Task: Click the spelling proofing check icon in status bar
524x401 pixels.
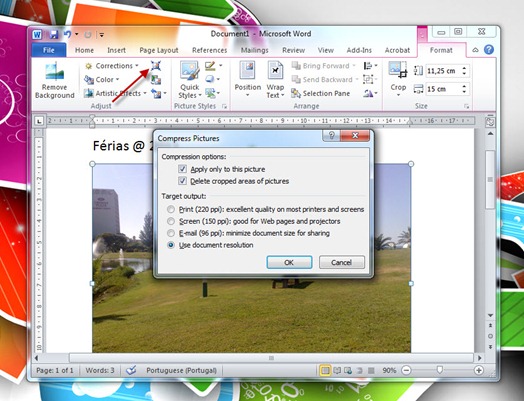Action: coord(131,370)
